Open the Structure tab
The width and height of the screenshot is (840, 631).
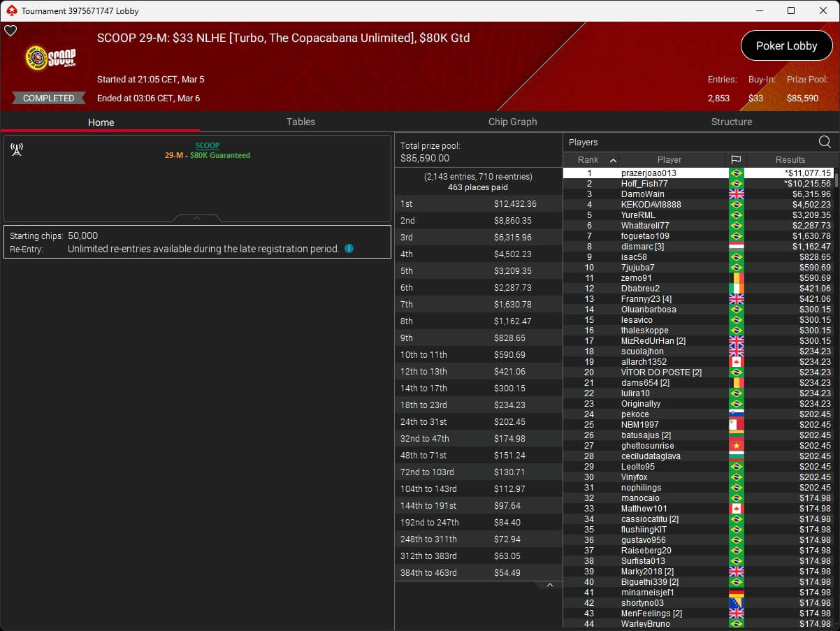731,122
